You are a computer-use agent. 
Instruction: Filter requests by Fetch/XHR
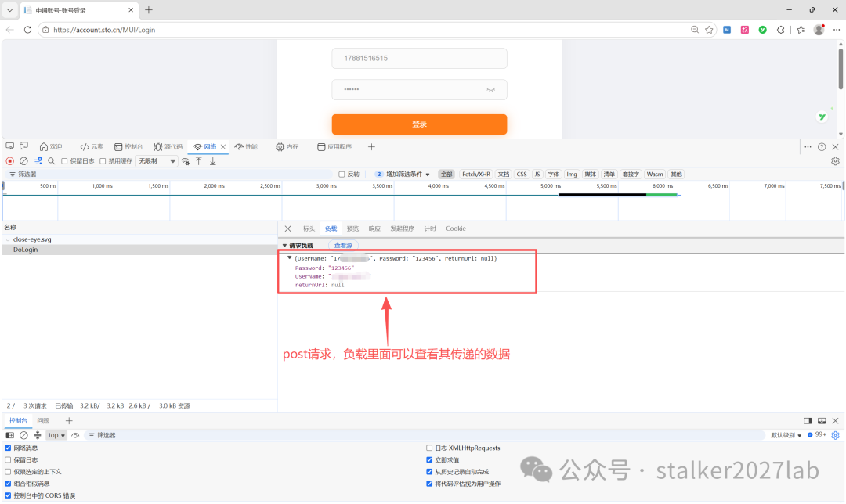[476, 174]
